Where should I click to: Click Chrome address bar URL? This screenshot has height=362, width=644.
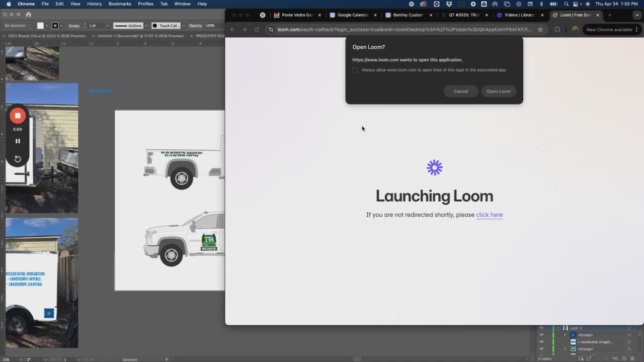[x=404, y=30]
